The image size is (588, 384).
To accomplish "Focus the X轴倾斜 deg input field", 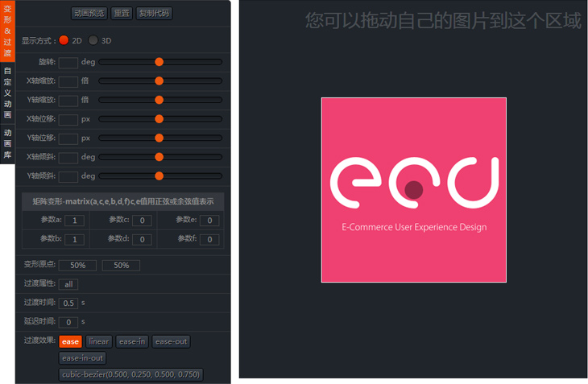I will 68,157.
